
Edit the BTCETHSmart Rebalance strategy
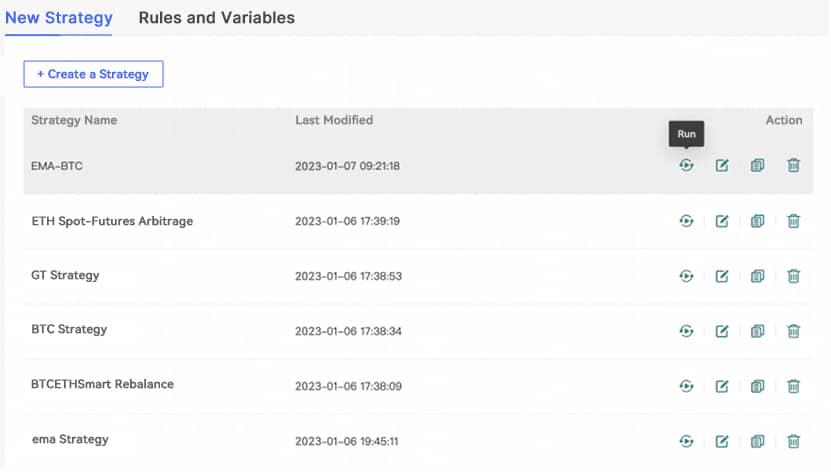[x=722, y=386]
